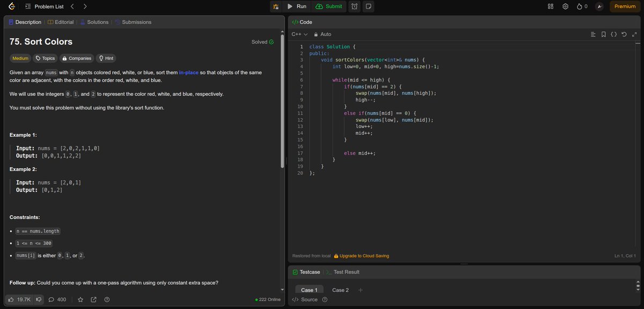Reset code with the undo arrow icon
The image size is (644, 309).
(624, 34)
